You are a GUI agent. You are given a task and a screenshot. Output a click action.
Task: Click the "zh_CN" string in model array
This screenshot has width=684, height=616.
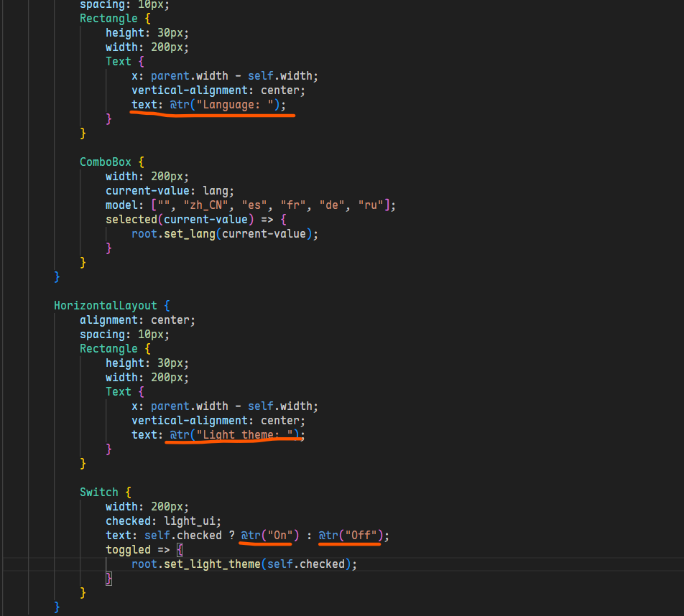206,205
